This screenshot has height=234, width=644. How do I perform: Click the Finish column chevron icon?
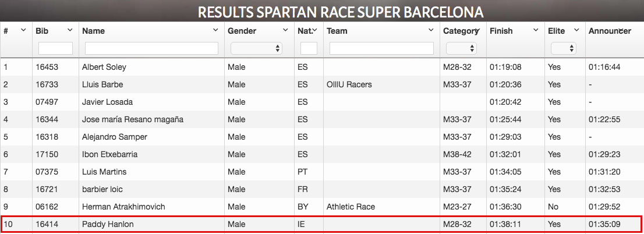coord(536,30)
